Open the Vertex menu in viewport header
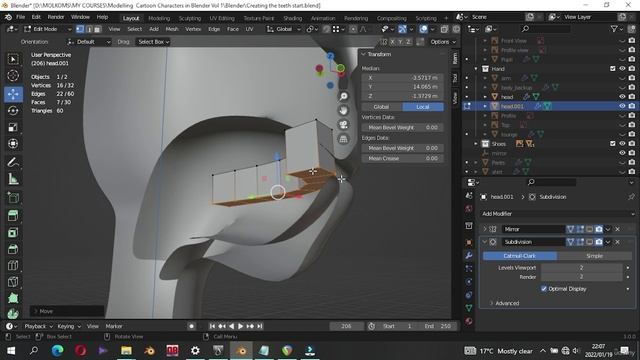 click(x=193, y=29)
